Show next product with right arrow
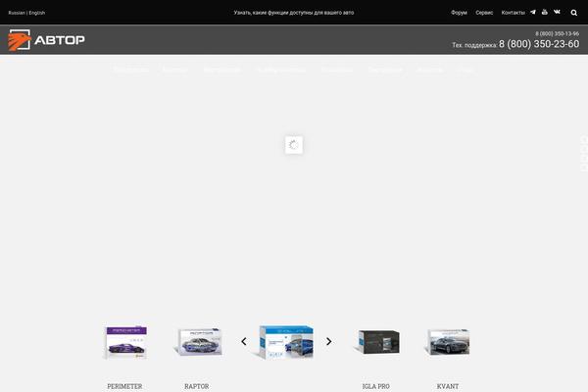Image resolution: width=588 pixels, height=392 pixels. point(329,341)
